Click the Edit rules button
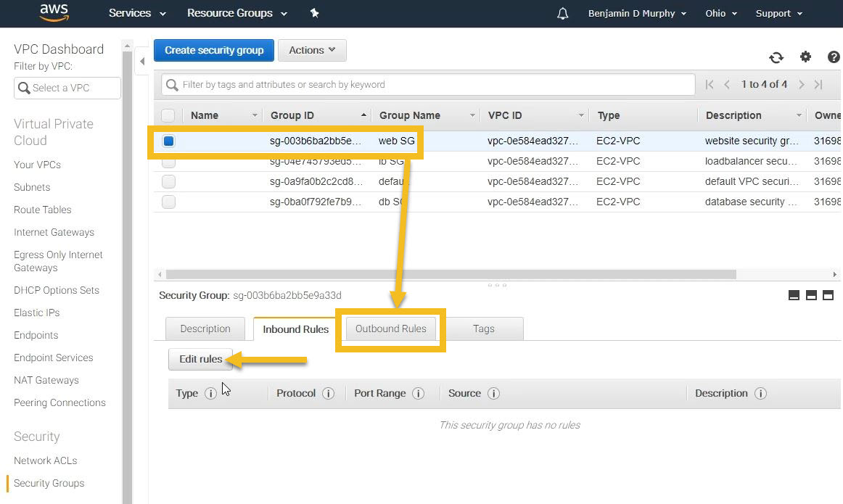The width and height of the screenshot is (843, 504). [x=200, y=359]
